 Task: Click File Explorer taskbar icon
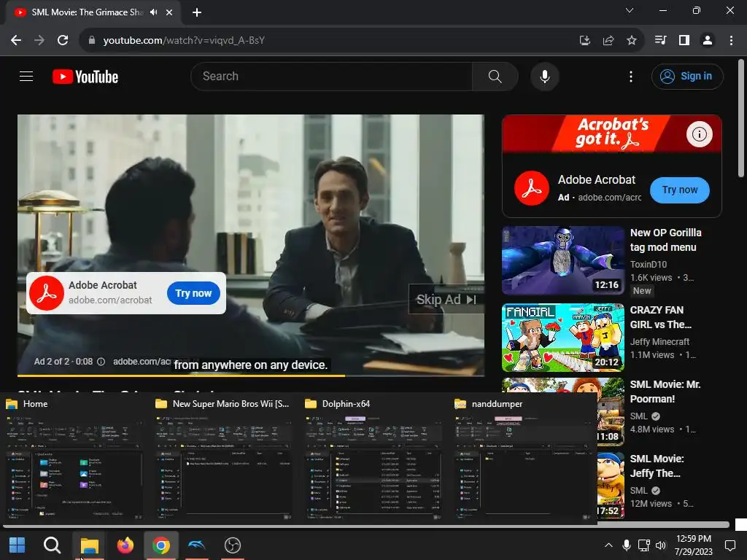(x=89, y=545)
